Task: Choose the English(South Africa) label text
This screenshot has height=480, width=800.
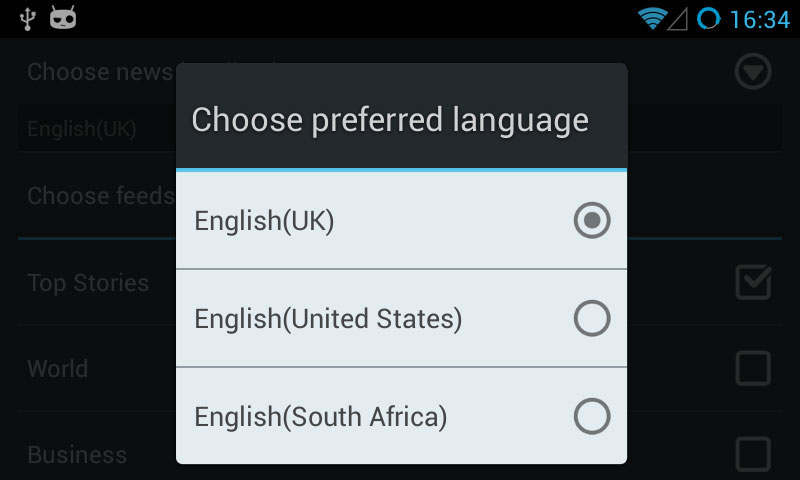Action: click(320, 417)
